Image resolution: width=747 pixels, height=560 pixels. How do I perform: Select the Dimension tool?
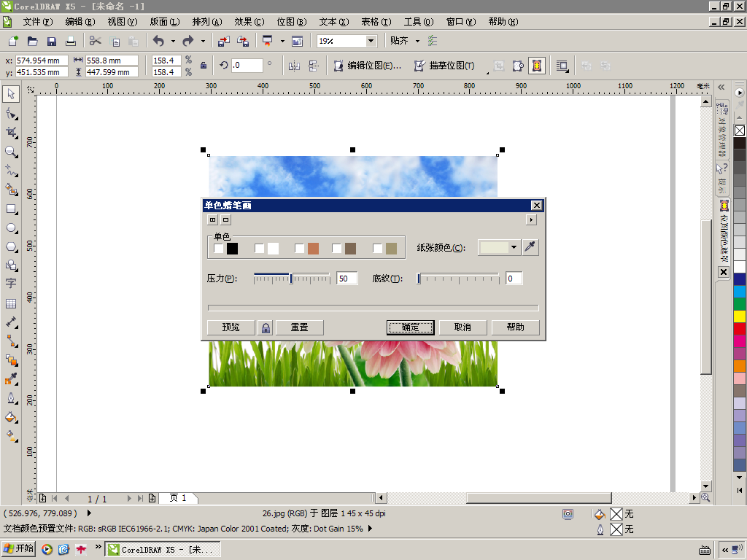[11, 322]
